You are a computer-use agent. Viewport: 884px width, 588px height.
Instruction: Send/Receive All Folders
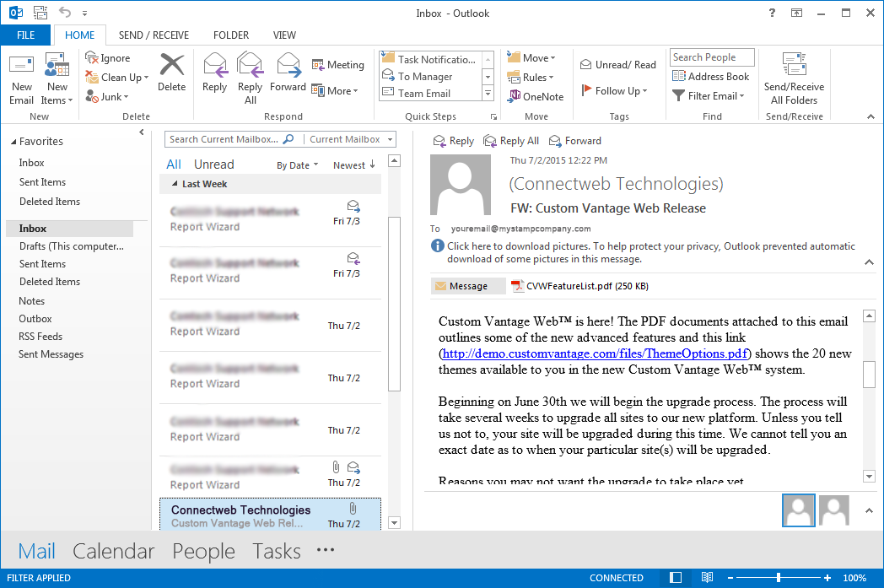tap(793, 76)
